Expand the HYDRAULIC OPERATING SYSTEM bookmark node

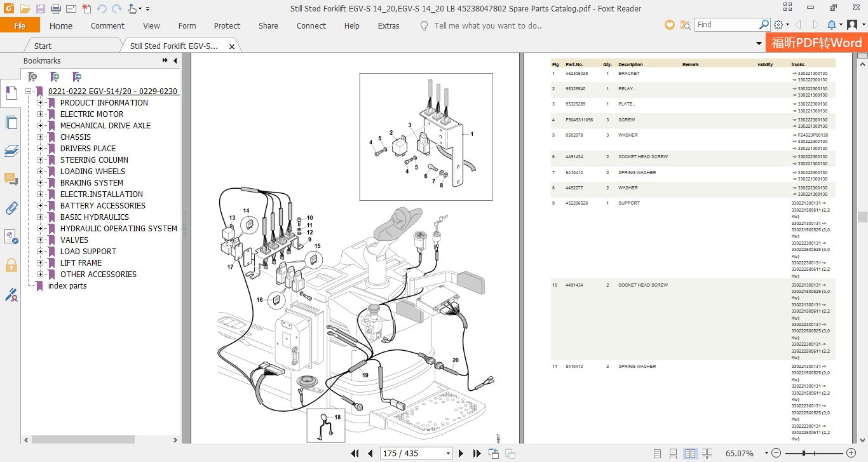point(41,229)
